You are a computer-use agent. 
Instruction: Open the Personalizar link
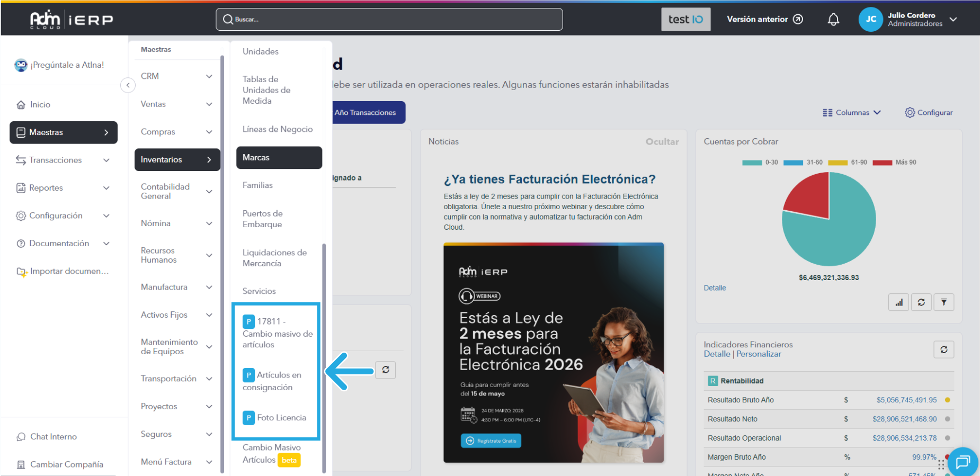[759, 354]
